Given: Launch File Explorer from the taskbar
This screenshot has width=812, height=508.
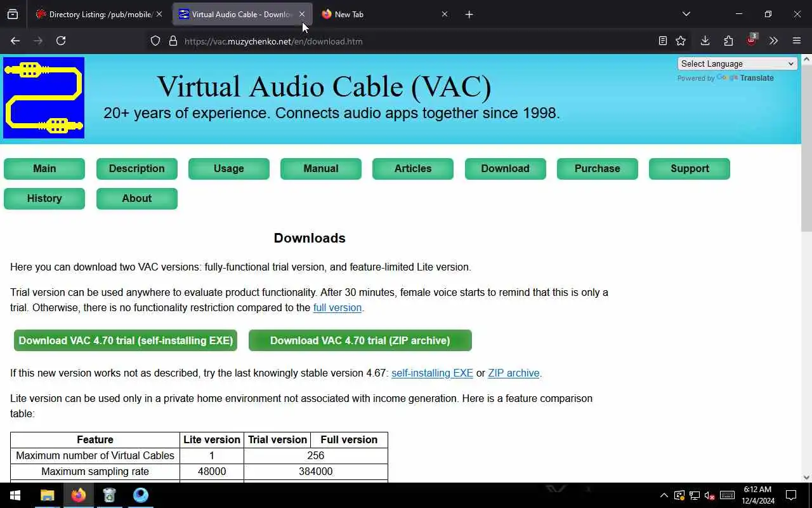Looking at the screenshot, I should pyautogui.click(x=48, y=495).
